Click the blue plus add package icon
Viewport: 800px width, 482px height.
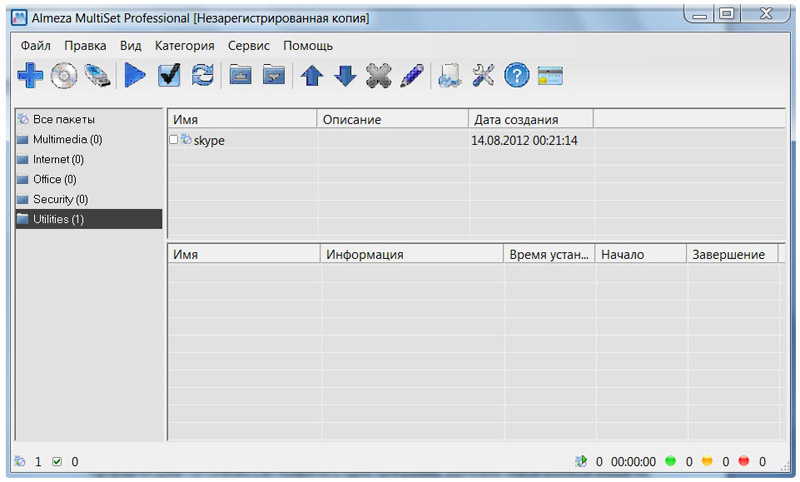30,75
